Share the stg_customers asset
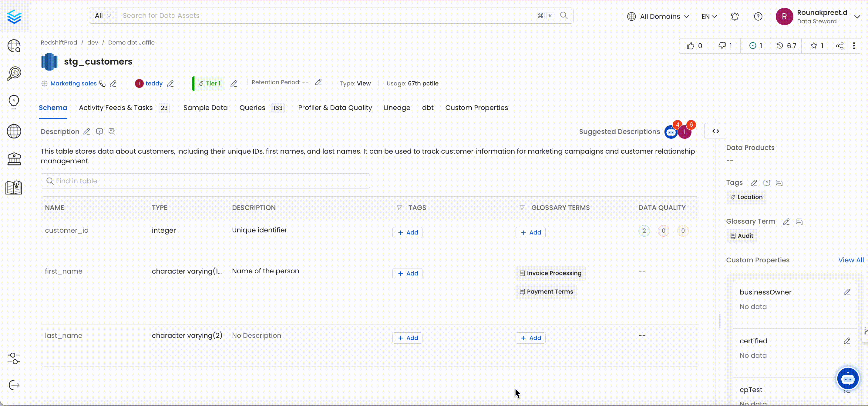Screen dimensions: 868x406 (839, 46)
